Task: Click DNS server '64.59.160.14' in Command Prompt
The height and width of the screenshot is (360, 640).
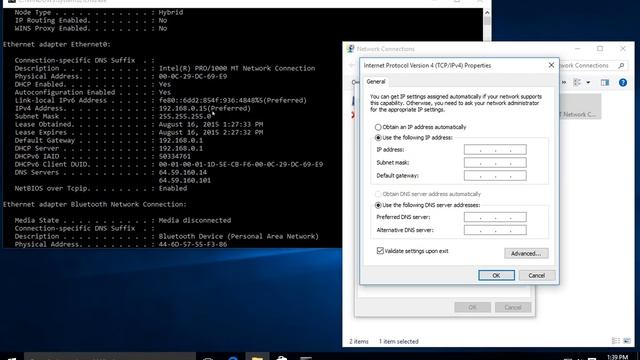Action: pyautogui.click(x=183, y=172)
